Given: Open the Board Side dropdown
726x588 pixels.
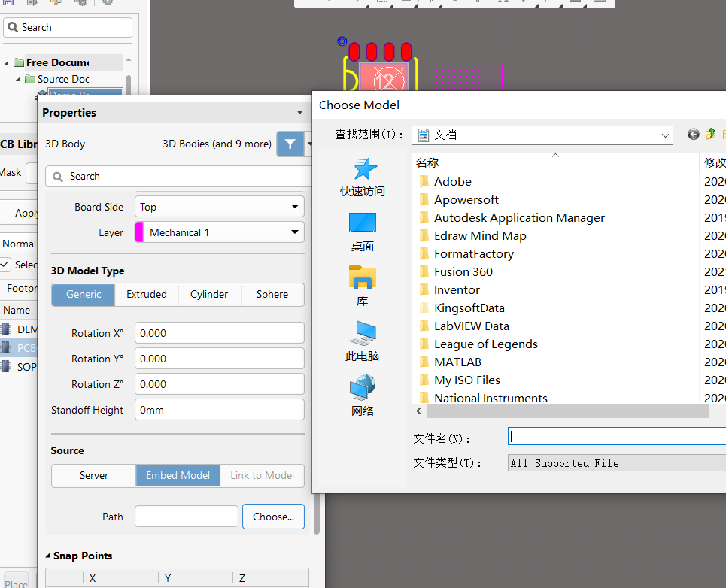Looking at the screenshot, I should (x=220, y=206).
